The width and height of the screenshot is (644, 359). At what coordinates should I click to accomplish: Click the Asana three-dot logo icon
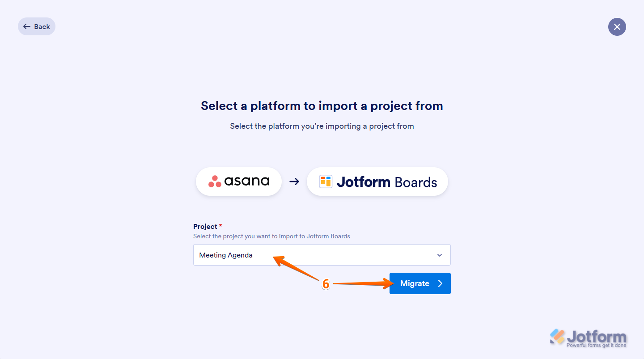[215, 181]
